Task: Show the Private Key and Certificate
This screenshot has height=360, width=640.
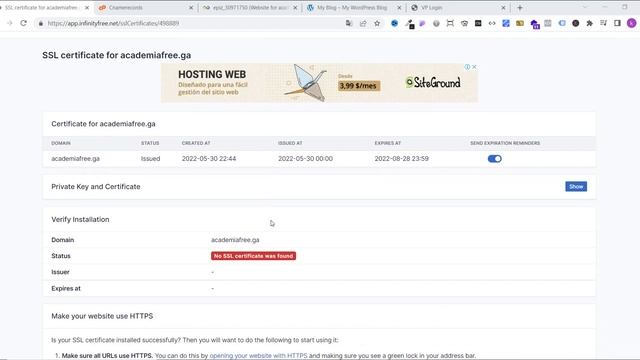Action: pyautogui.click(x=576, y=187)
